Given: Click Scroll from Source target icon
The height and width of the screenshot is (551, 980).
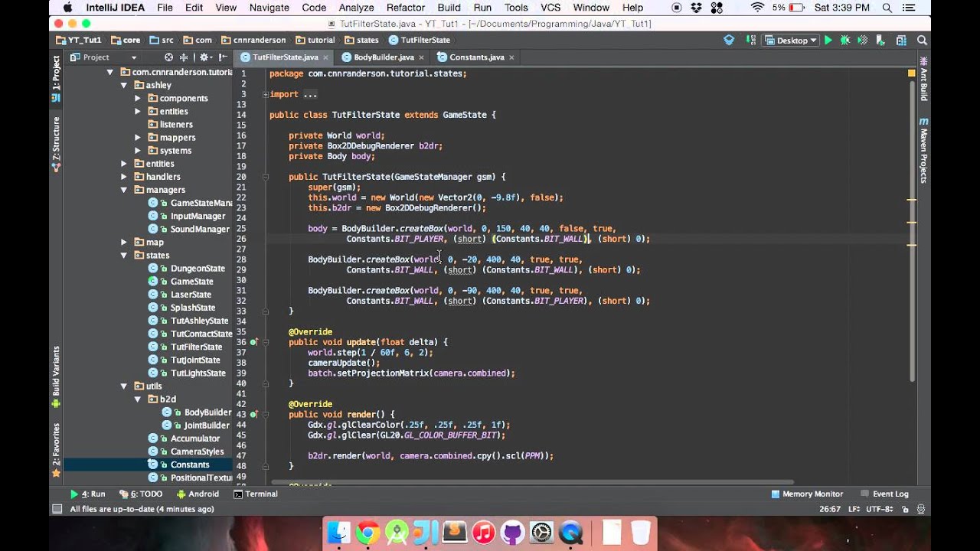Looking at the screenshot, I should pos(168,57).
